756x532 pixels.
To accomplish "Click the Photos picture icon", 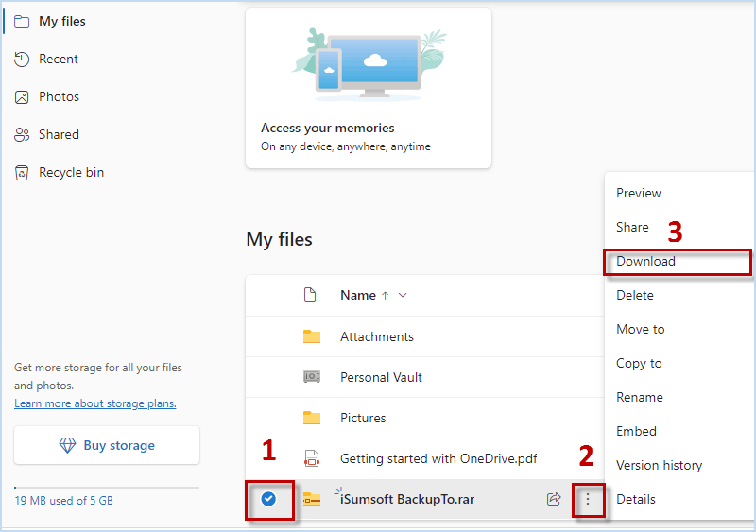I will click(x=22, y=97).
